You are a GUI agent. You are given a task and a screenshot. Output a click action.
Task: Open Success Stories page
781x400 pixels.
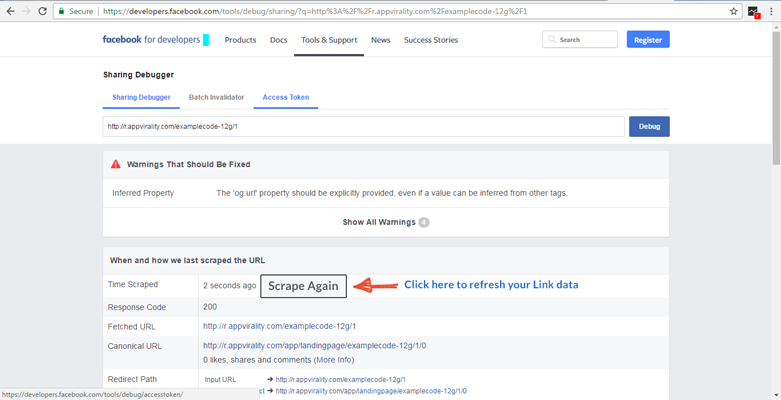point(431,40)
